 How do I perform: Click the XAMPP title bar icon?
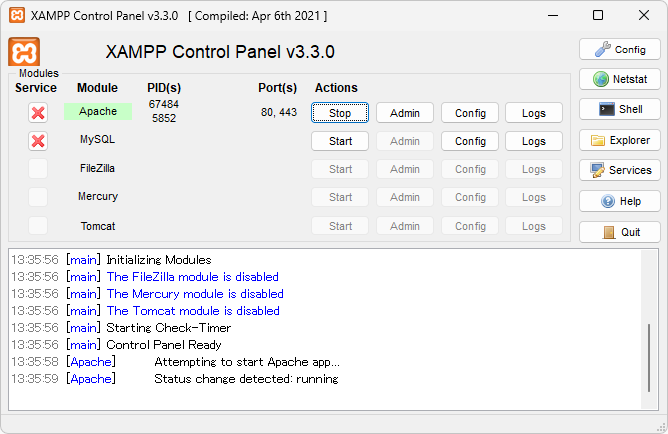[x=17, y=15]
